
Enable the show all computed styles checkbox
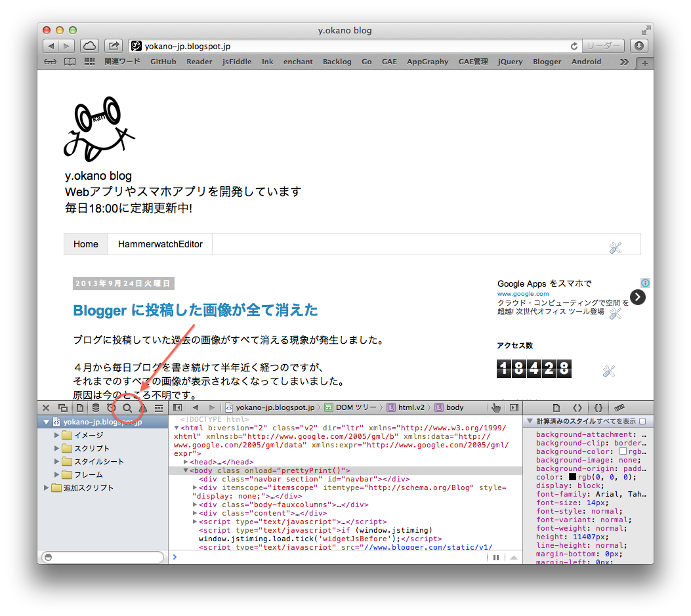[x=642, y=421]
